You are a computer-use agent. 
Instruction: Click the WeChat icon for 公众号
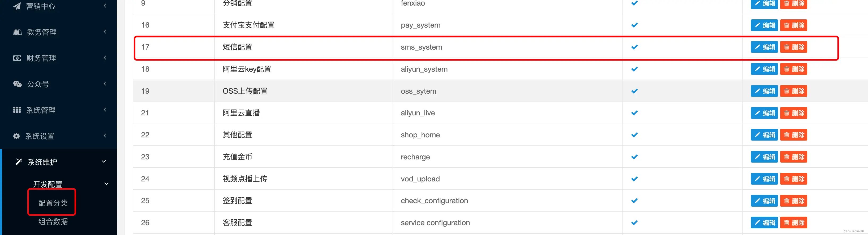pos(17,84)
